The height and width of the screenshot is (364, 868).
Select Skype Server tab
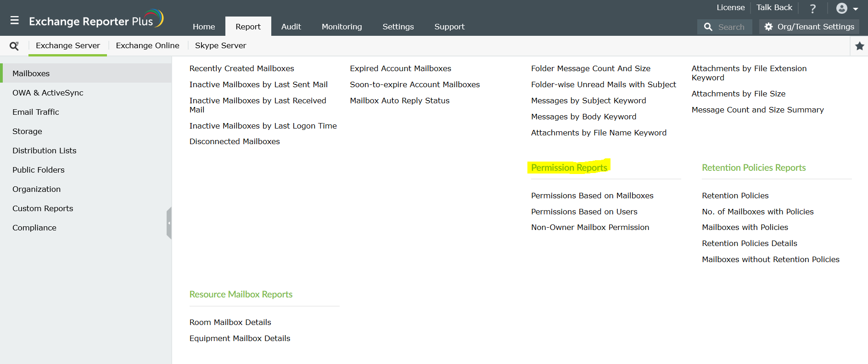point(220,45)
